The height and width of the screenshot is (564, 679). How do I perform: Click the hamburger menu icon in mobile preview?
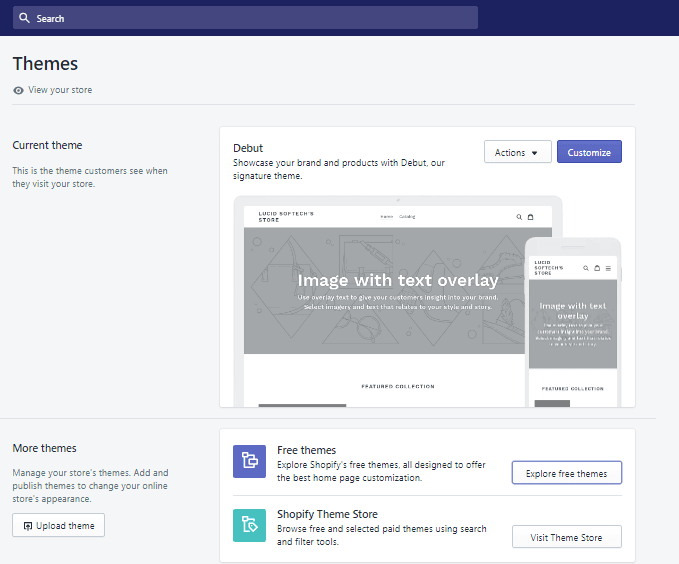pos(608,268)
